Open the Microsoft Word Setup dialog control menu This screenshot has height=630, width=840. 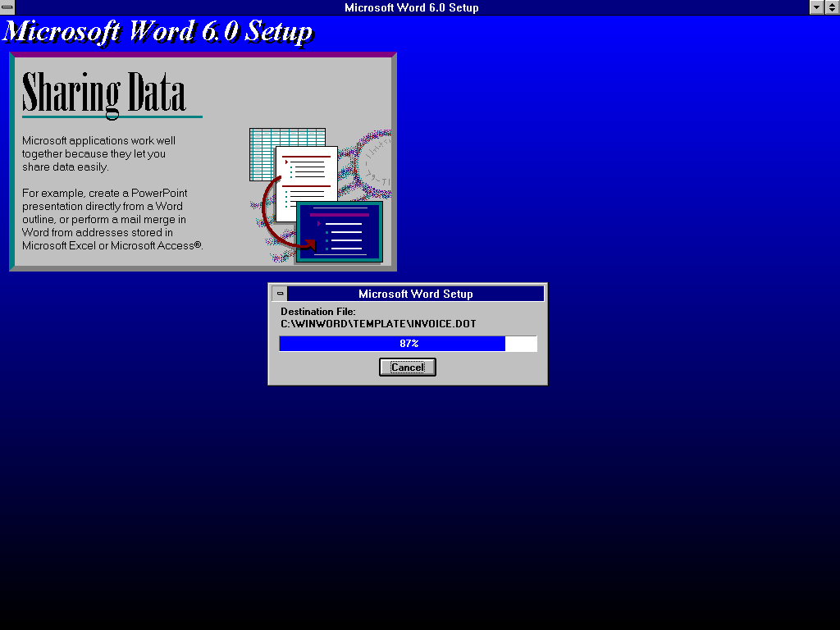tap(280, 294)
